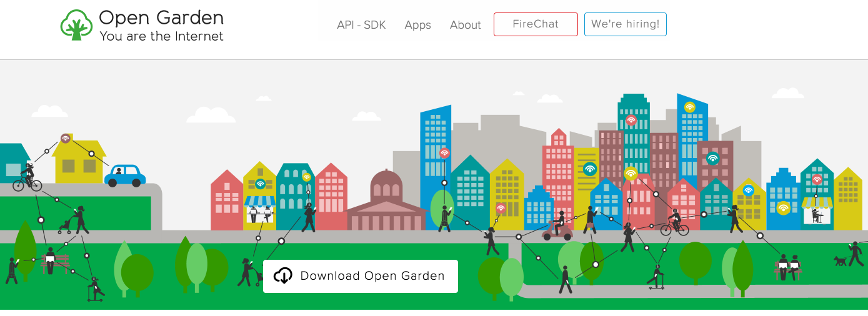The width and height of the screenshot is (868, 316).
Task: Go to the Apps menu item
Action: click(x=417, y=25)
